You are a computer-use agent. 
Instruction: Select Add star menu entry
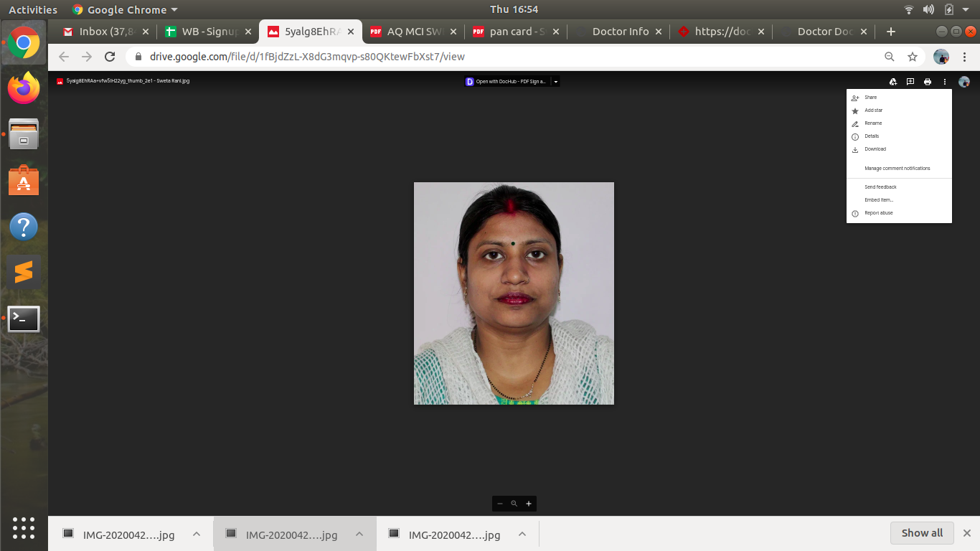(x=873, y=110)
